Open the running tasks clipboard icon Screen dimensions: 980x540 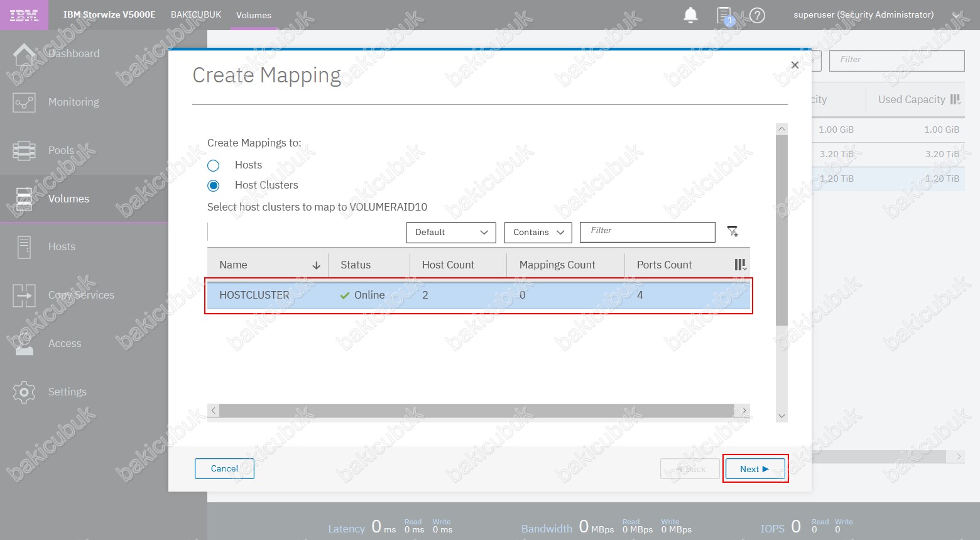(724, 15)
